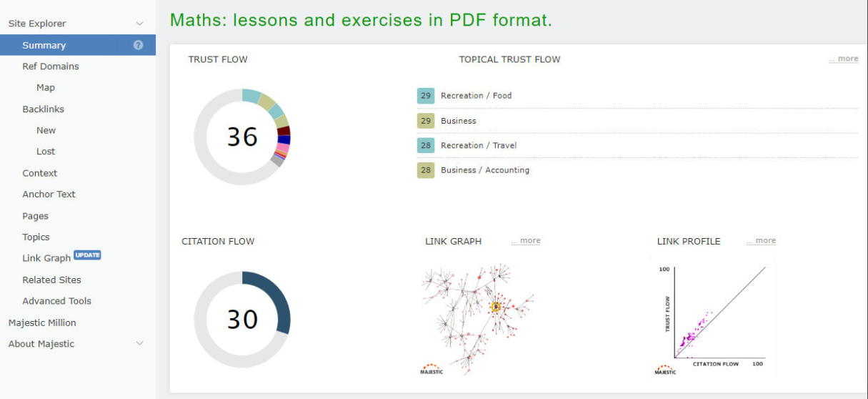Click the link graph network thumbnail

(477, 315)
